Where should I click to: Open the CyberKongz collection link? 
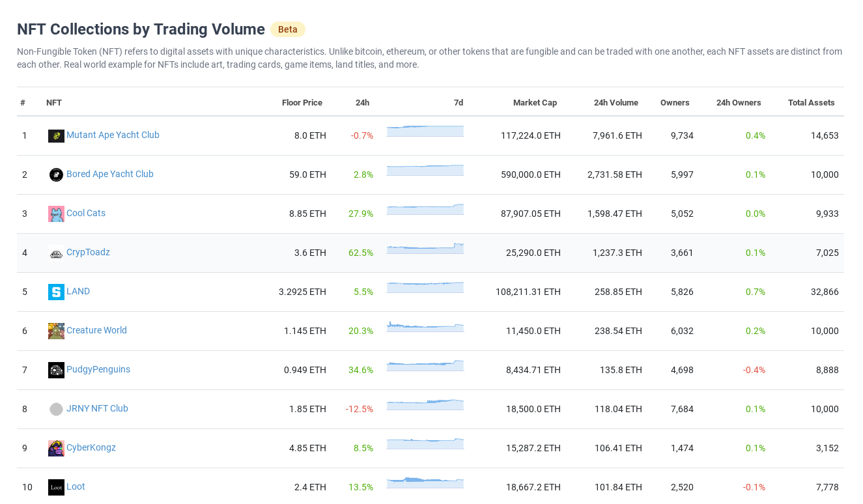pos(91,447)
